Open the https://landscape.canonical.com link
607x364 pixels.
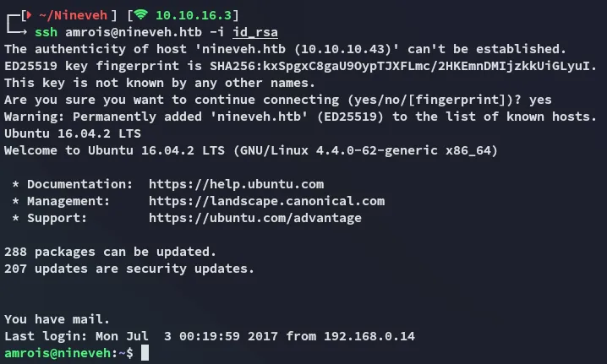pos(266,201)
